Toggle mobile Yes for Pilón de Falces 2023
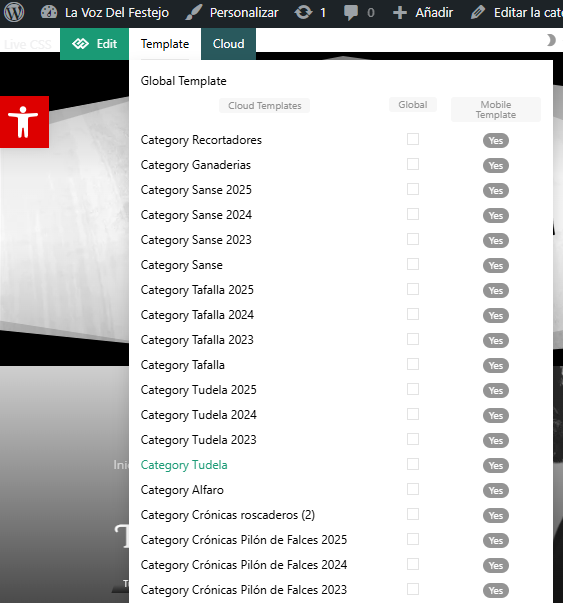 (496, 591)
